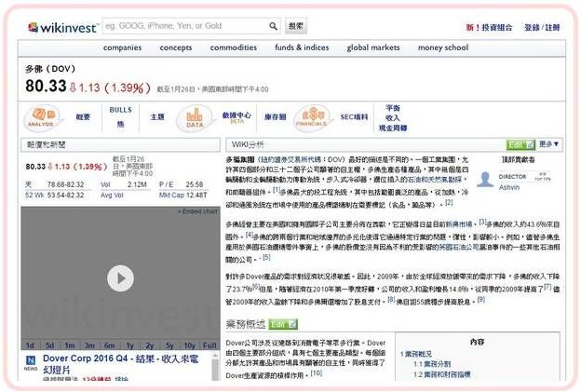
Task: Click the DATA bubble icon
Action: point(195,117)
